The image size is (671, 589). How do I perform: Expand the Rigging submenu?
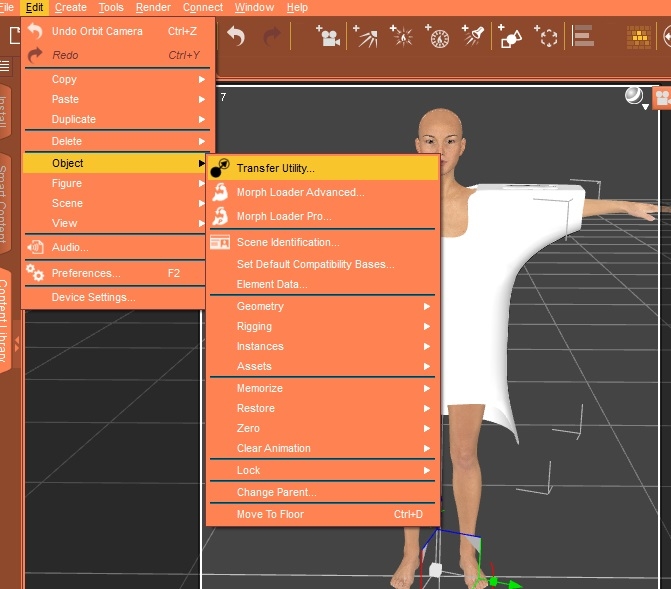[x=321, y=326]
